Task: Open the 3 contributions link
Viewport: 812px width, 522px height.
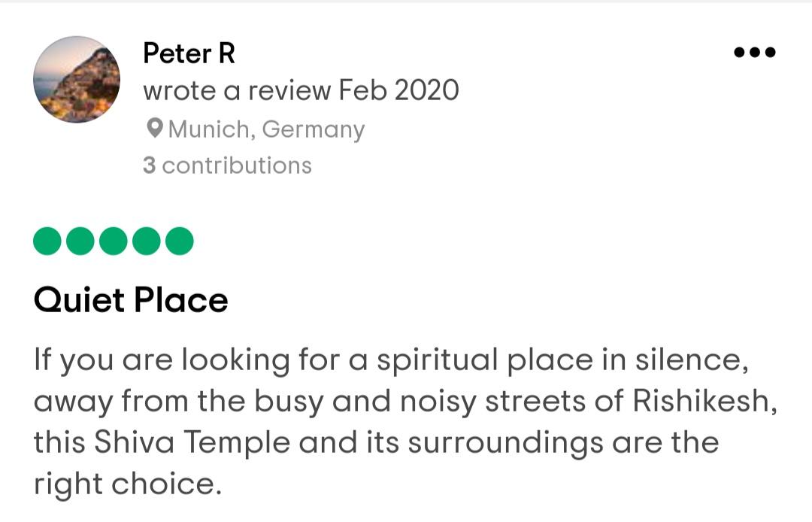Action: [x=227, y=165]
